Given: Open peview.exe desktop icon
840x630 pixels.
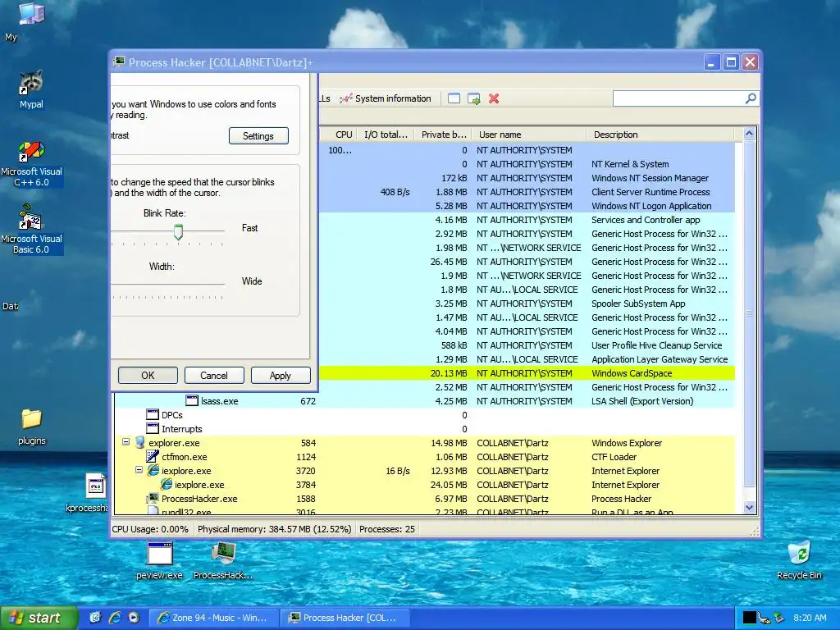Looking at the screenshot, I should (160, 561).
